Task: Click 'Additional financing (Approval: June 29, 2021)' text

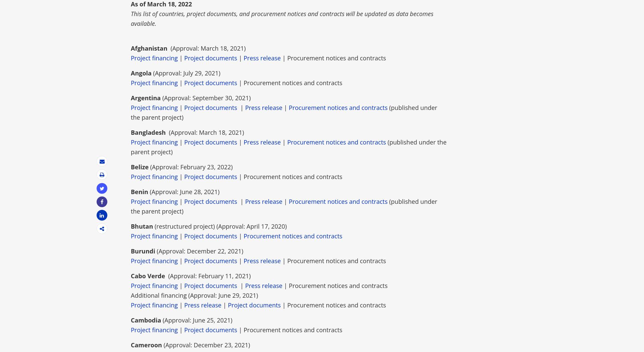Action: 194,295
